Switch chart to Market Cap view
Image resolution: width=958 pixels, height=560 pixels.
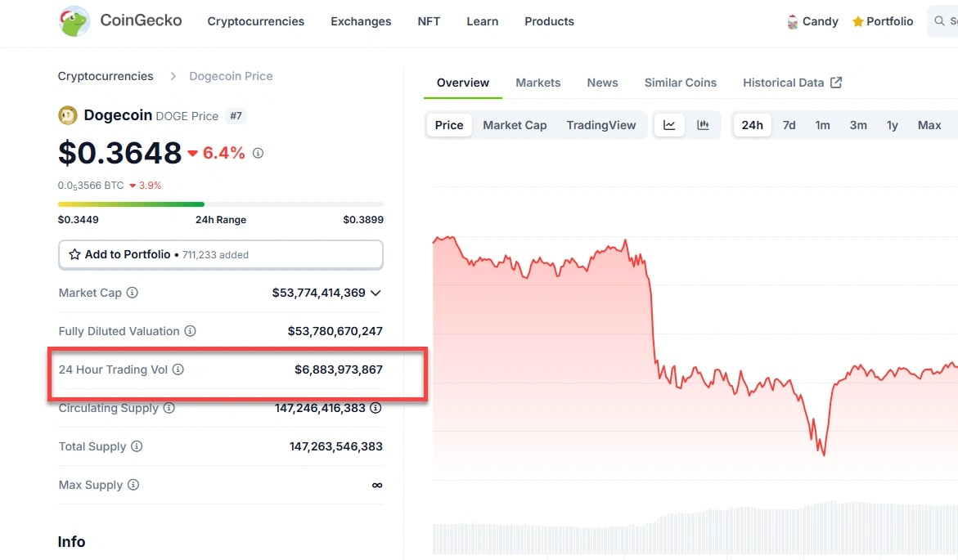[x=515, y=125]
